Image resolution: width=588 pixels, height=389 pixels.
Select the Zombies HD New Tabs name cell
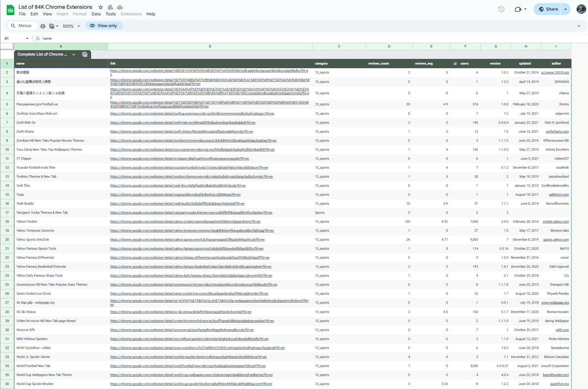point(61,140)
